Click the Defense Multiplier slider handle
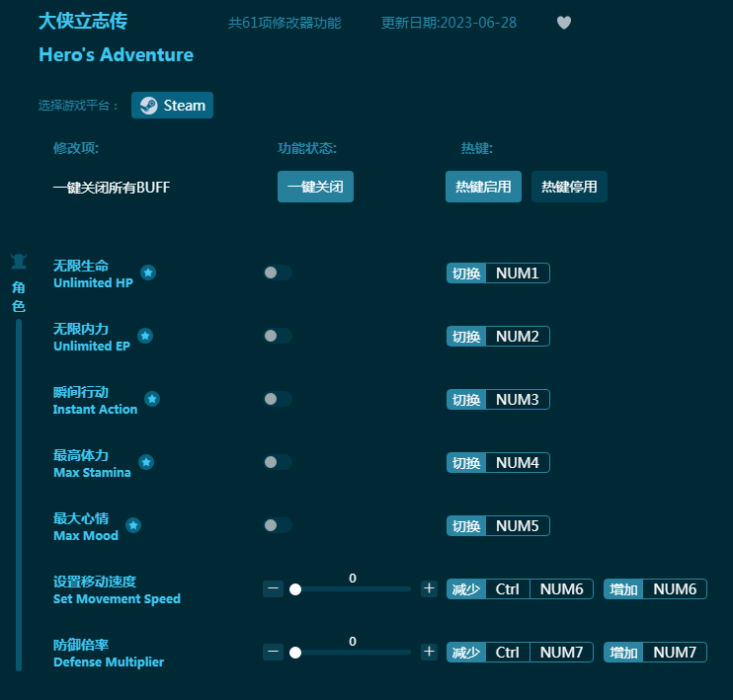Screen dimensions: 733x700 coord(295,653)
